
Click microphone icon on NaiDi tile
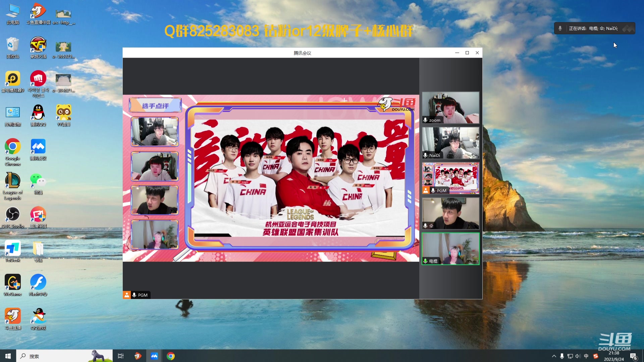tap(425, 155)
